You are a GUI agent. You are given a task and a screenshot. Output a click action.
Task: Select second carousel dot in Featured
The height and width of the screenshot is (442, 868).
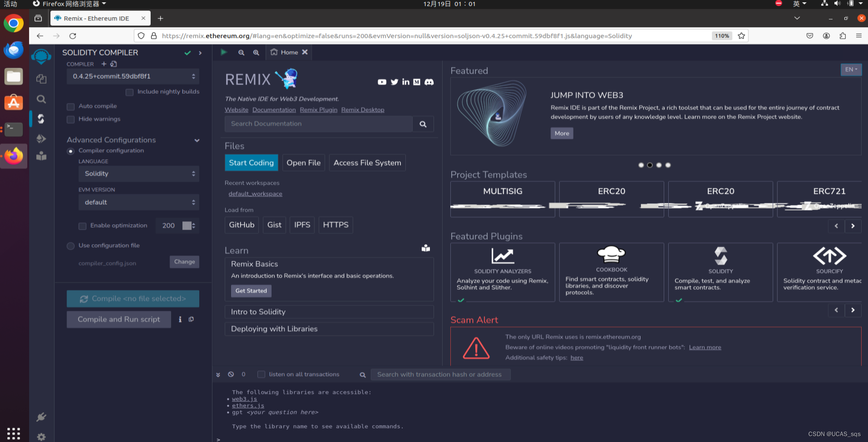coord(650,165)
